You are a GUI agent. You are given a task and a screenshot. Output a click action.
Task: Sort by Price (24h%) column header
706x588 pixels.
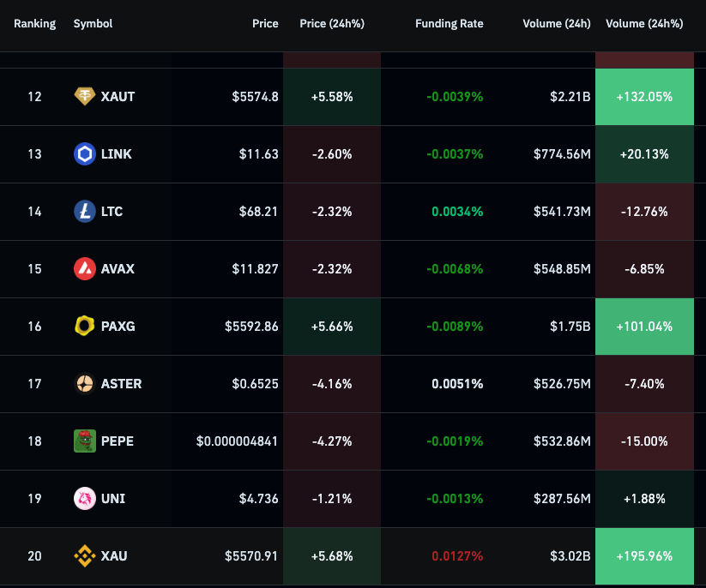click(332, 24)
